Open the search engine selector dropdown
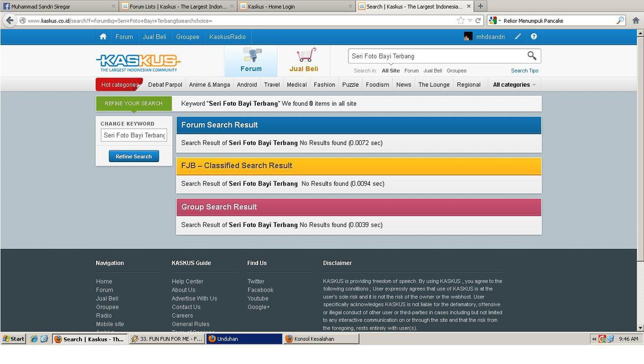 point(495,21)
